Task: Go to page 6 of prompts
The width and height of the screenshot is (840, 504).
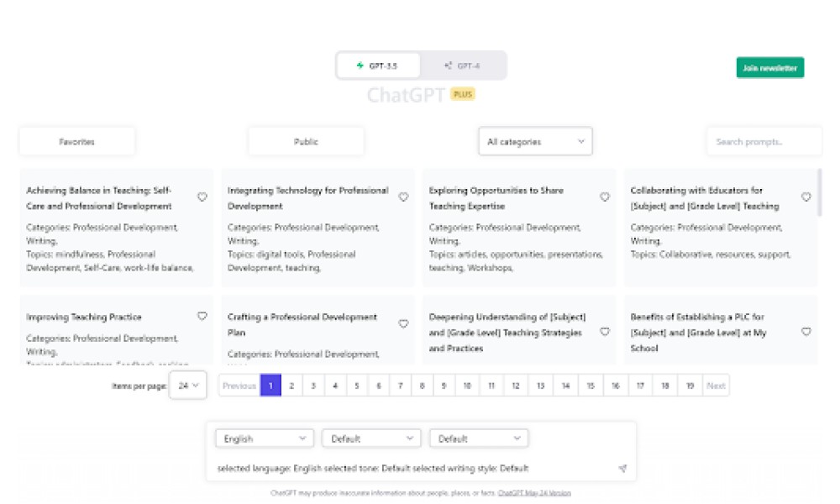Action: (x=379, y=386)
